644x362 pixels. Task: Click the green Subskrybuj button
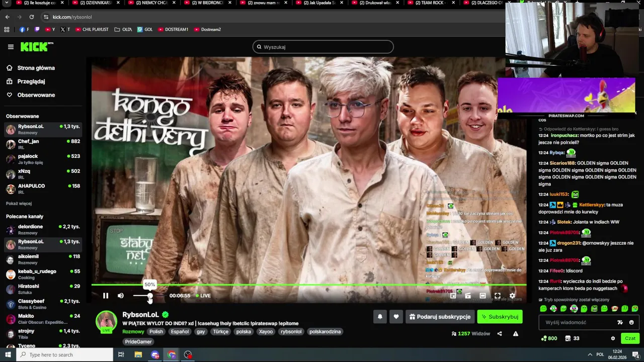point(500,317)
